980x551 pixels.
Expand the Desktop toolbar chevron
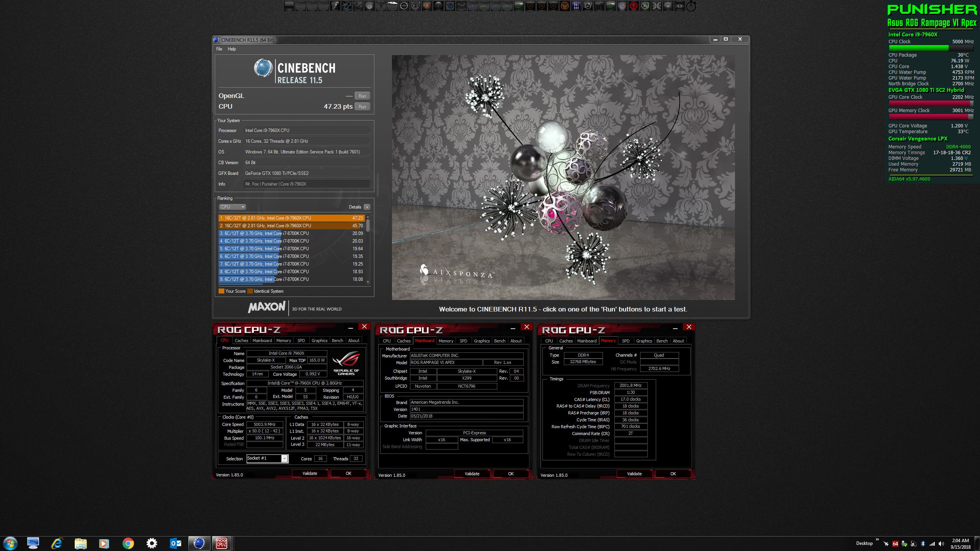(877, 540)
